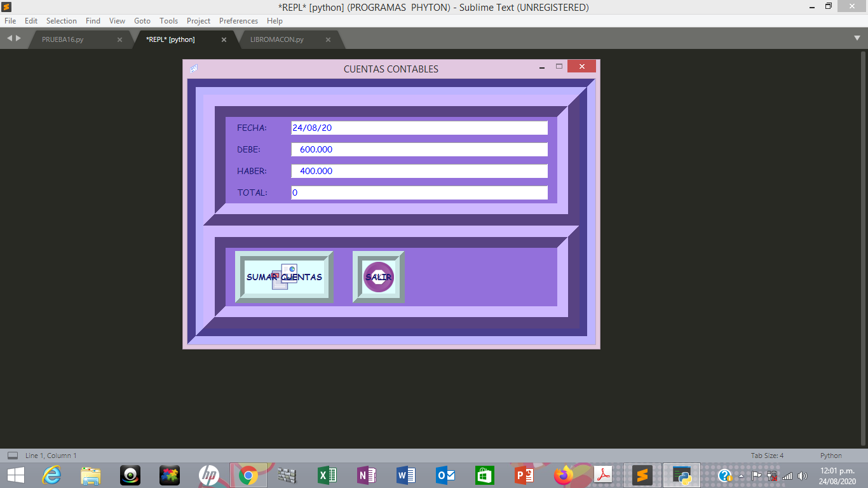The height and width of the screenshot is (488, 868).
Task: Click the FECHA: label text
Action: 252,128
